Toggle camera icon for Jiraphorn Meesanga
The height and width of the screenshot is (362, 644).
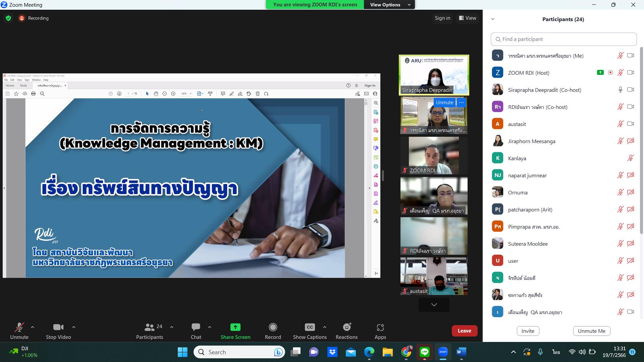click(x=631, y=141)
